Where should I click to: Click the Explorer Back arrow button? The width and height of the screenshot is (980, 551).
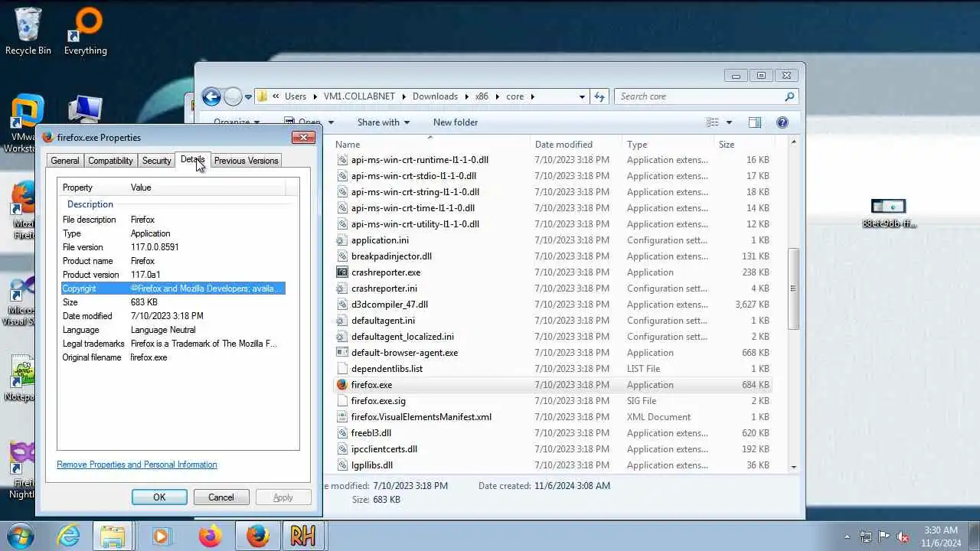tap(211, 96)
